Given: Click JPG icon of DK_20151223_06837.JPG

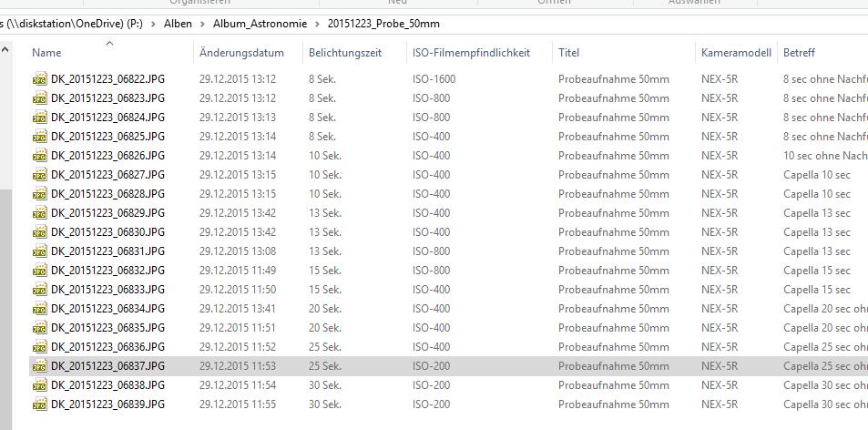Looking at the screenshot, I should [39, 366].
